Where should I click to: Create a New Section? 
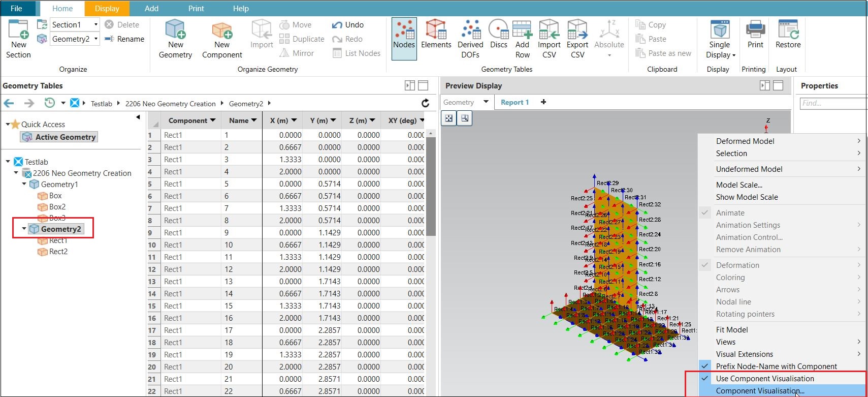[x=18, y=39]
